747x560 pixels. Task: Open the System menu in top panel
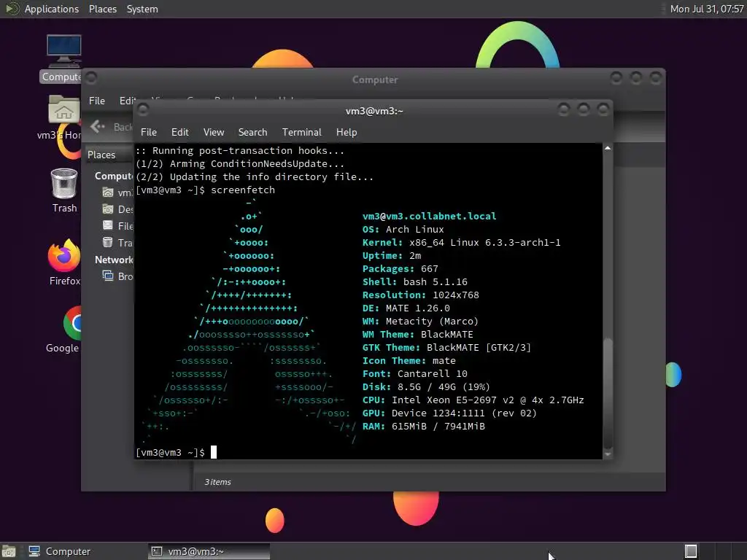point(142,9)
